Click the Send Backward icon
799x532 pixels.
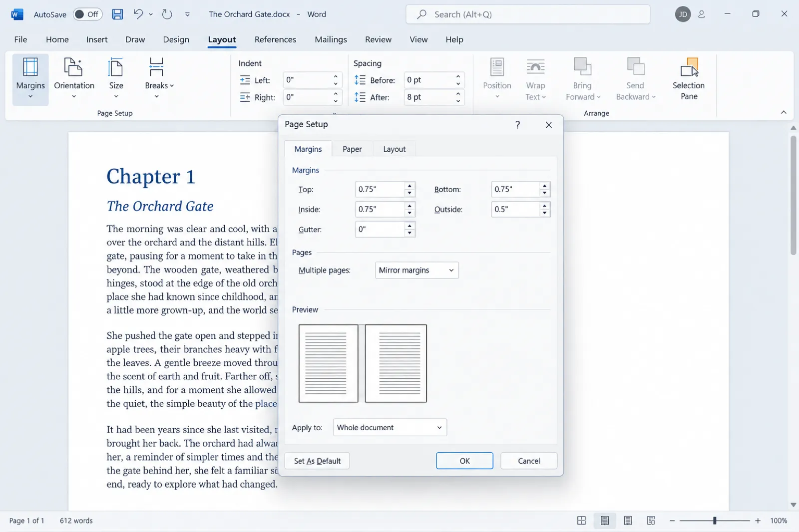(x=636, y=67)
